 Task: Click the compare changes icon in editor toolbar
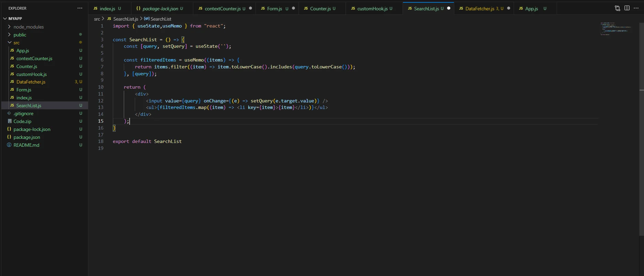point(618,8)
